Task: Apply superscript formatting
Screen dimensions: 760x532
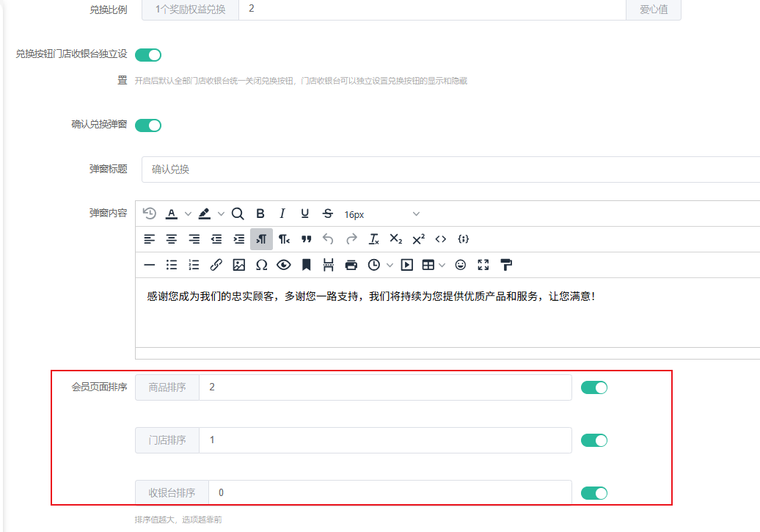Action: click(x=419, y=239)
